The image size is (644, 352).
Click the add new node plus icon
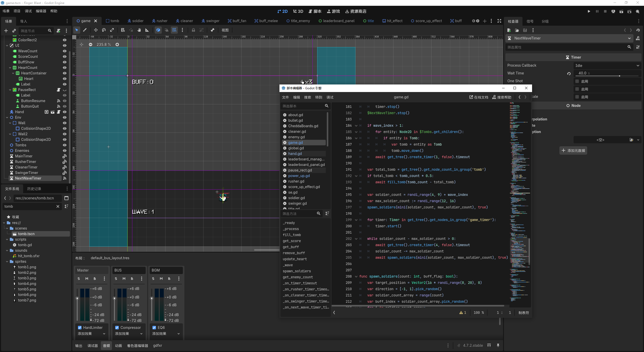click(6, 31)
